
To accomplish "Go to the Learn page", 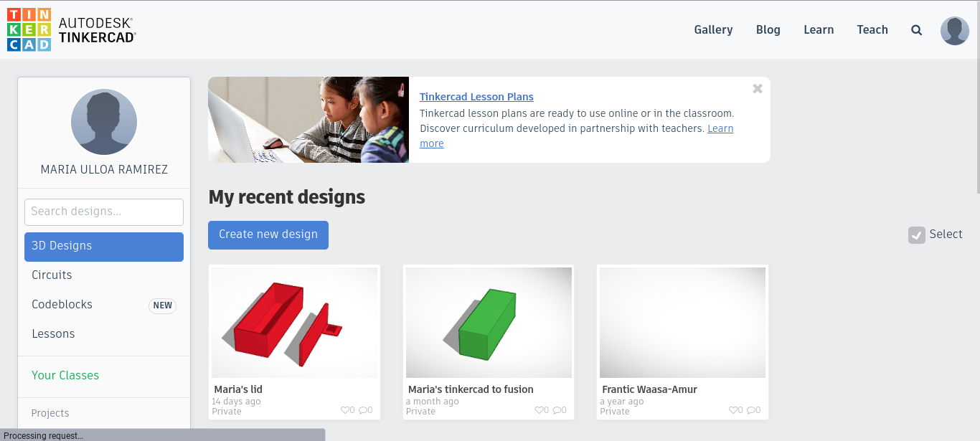I will coord(819,30).
